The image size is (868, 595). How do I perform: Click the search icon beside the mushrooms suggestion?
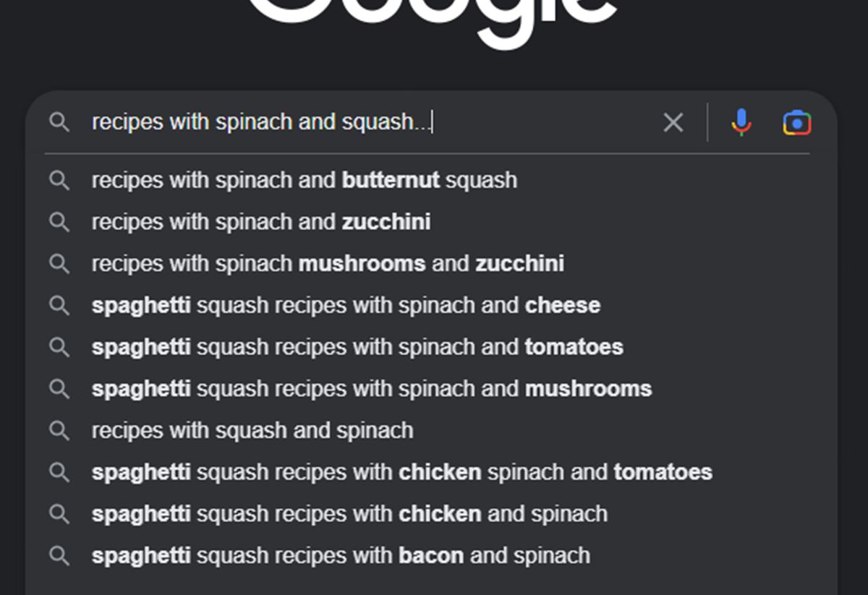pos(60,388)
